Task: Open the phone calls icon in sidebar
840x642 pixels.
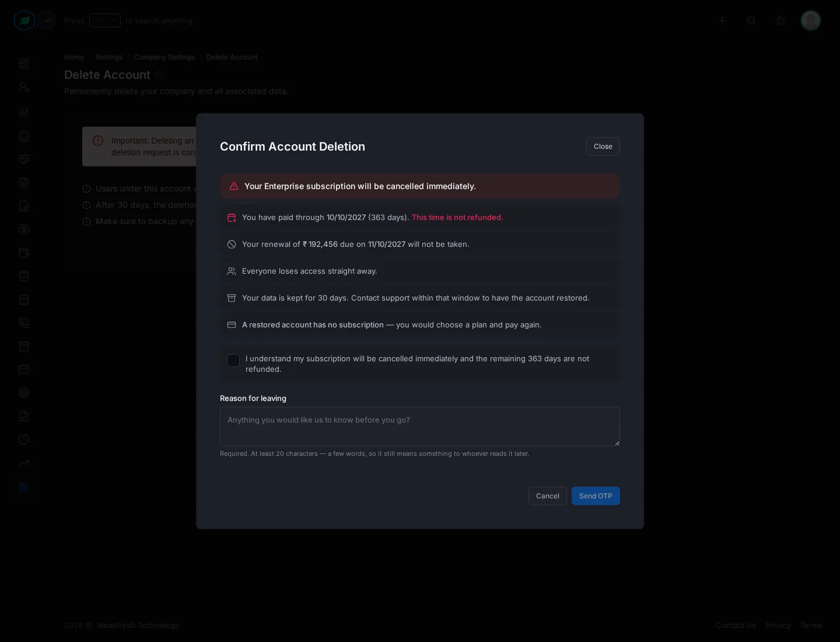Action: (24, 323)
